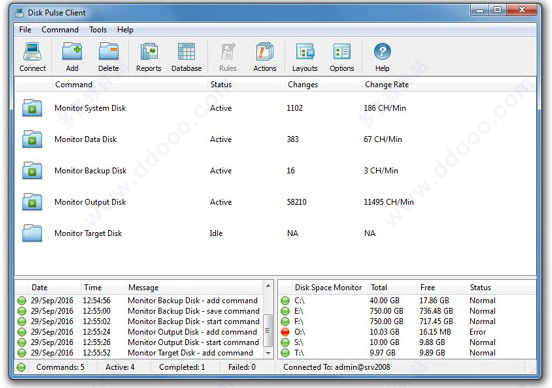
Task: Click the Help question-mark toolbar icon
Action: pyautogui.click(x=382, y=52)
